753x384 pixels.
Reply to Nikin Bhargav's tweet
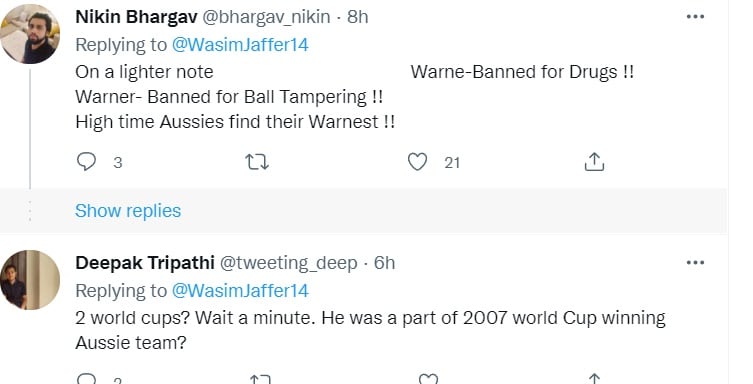(x=87, y=162)
